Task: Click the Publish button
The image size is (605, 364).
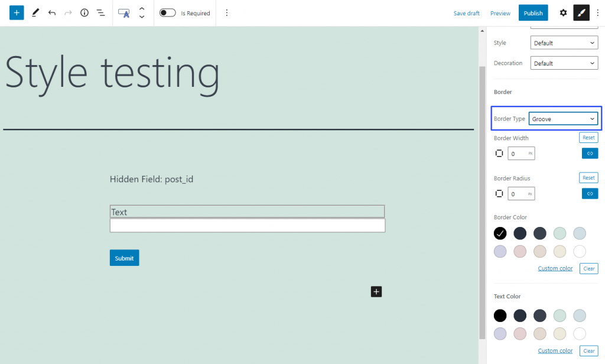Action: [533, 13]
